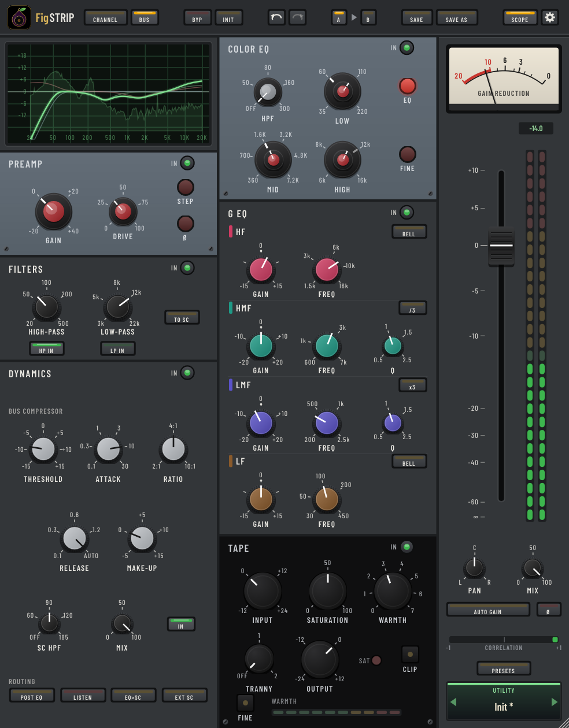This screenshot has height=728, width=569.
Task: Select the A state
Action: [x=339, y=18]
